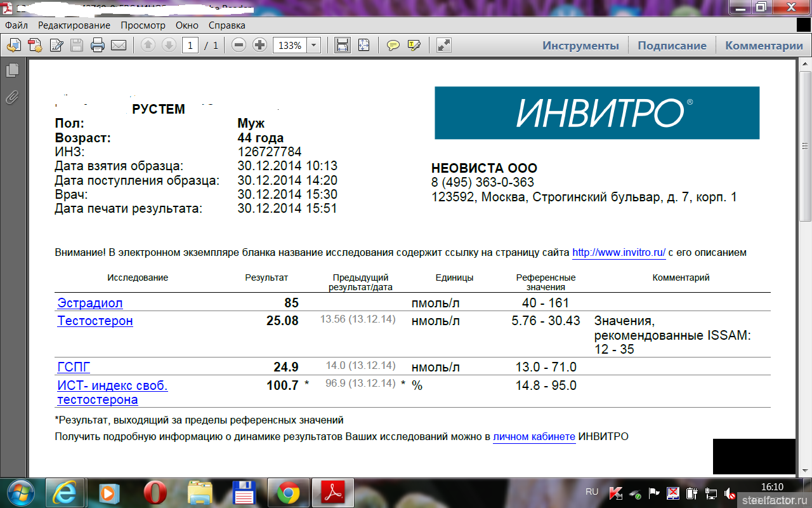Click the envelope icon to email the file

point(119,45)
